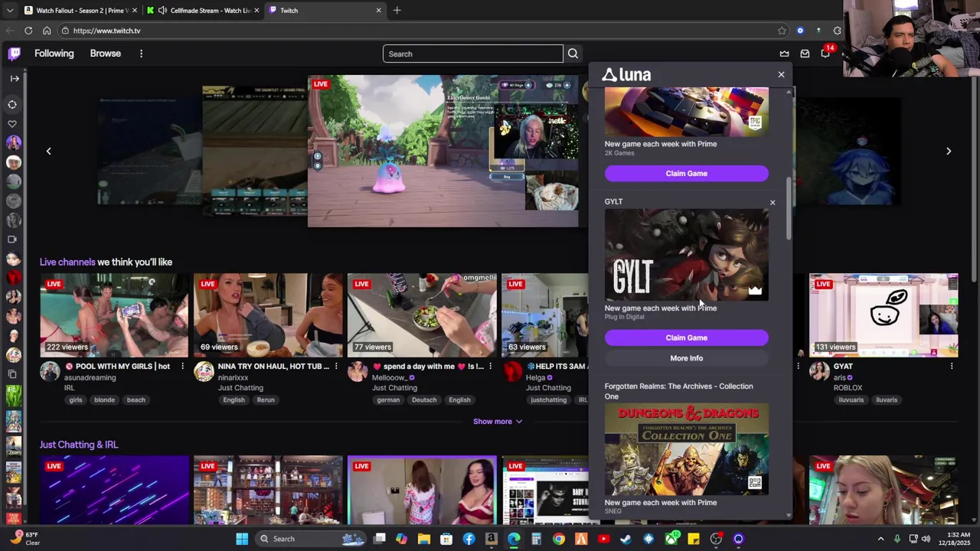Image resolution: width=980 pixels, height=551 pixels.
Task: Open notifications bell with 14 badge
Action: [x=825, y=53]
